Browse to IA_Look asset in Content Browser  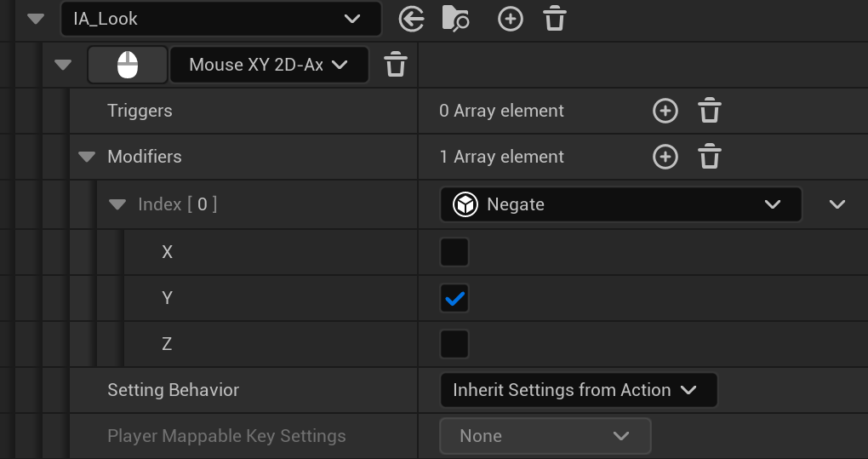[x=455, y=19]
